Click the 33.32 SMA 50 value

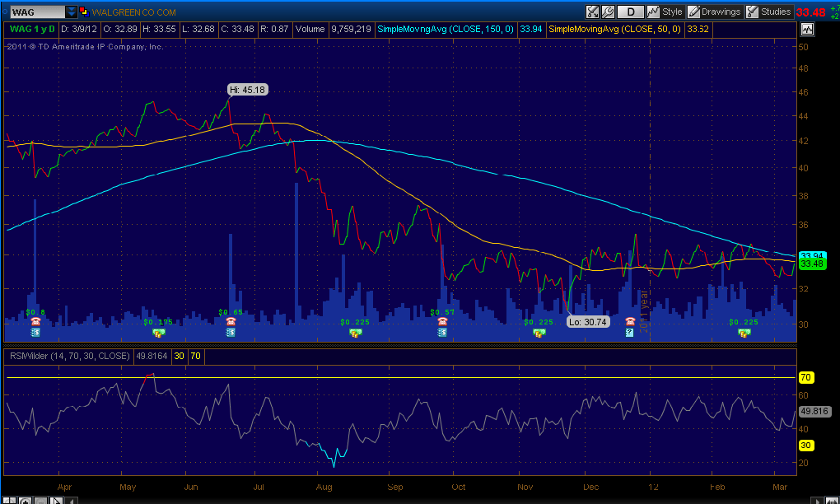click(x=698, y=29)
